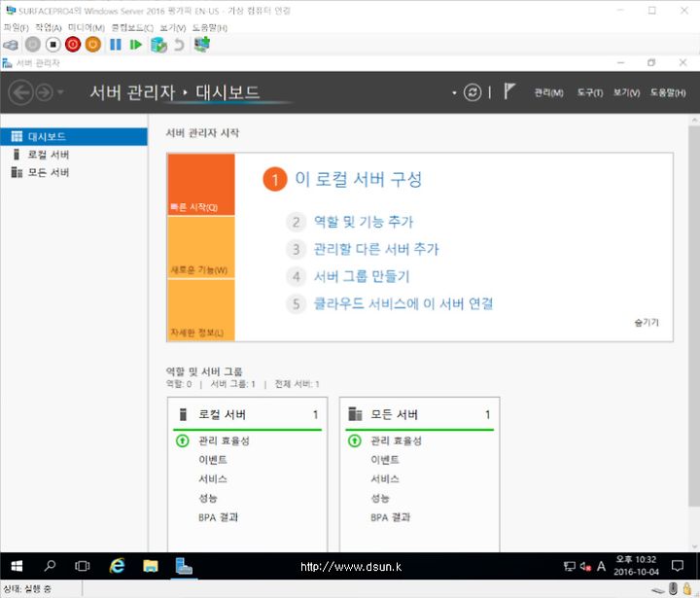This screenshot has width=700, height=598.
Task: Click 이벤트 in the 로컬 서버 tile
Action: [x=213, y=460]
